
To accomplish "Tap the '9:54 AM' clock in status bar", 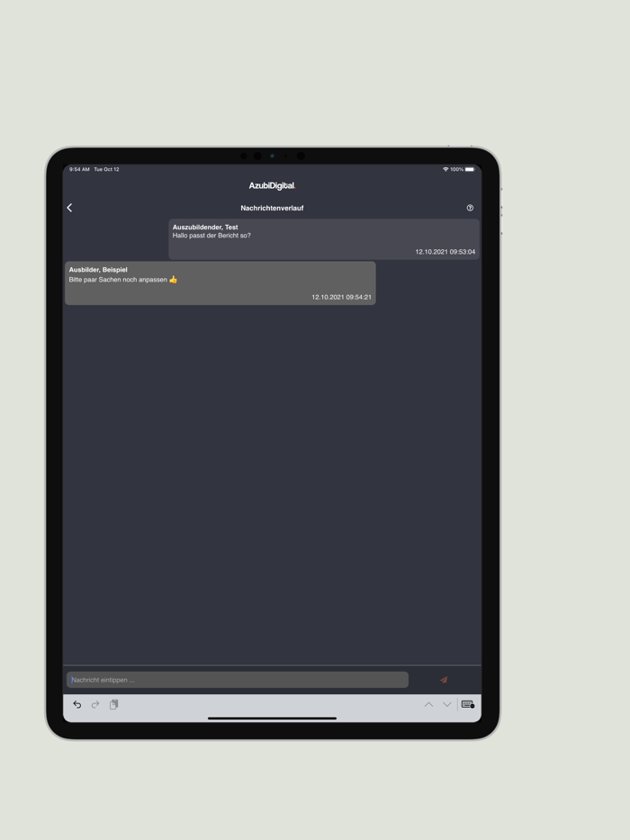I will point(79,169).
